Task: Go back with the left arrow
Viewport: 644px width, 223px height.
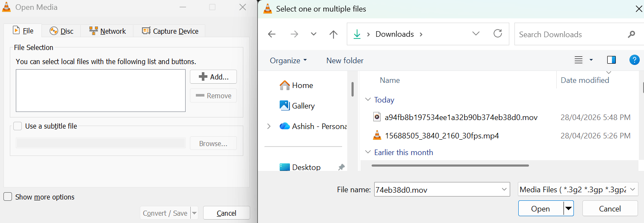Action: click(x=272, y=34)
